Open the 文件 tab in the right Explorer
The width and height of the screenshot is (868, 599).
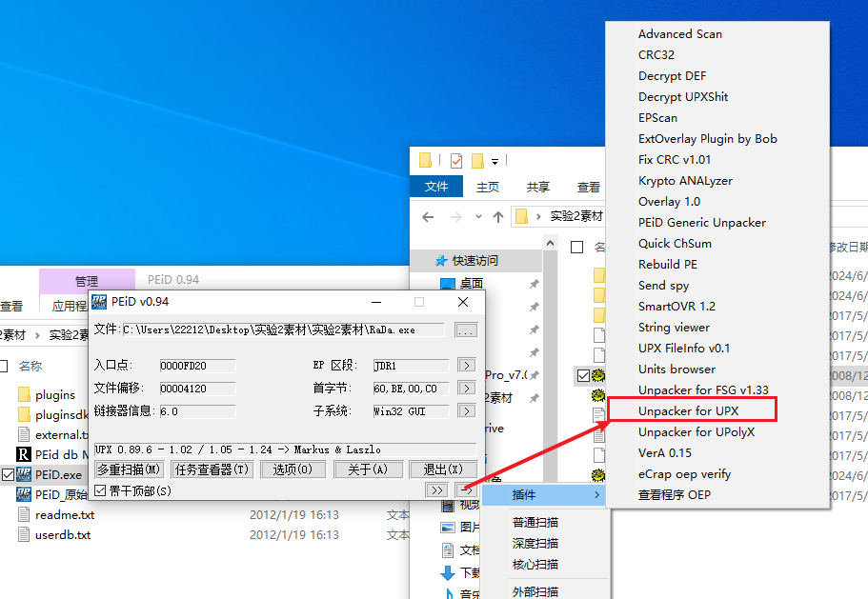(x=436, y=187)
